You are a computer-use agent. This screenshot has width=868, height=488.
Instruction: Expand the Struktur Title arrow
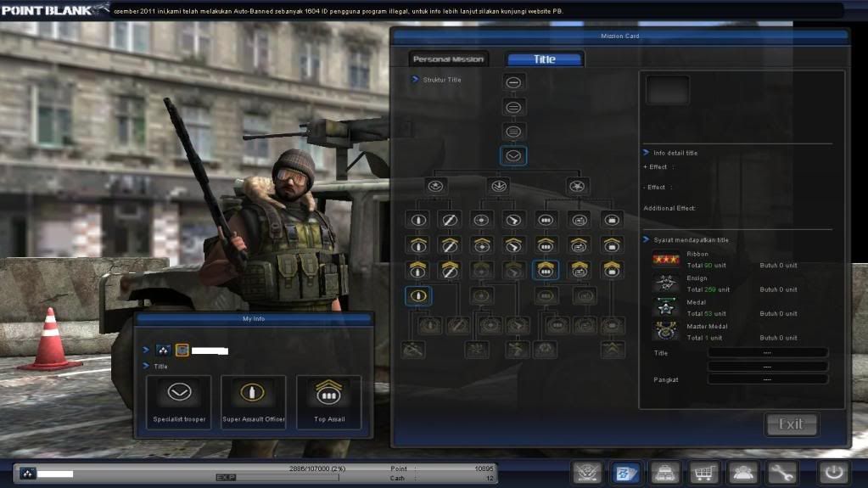415,79
